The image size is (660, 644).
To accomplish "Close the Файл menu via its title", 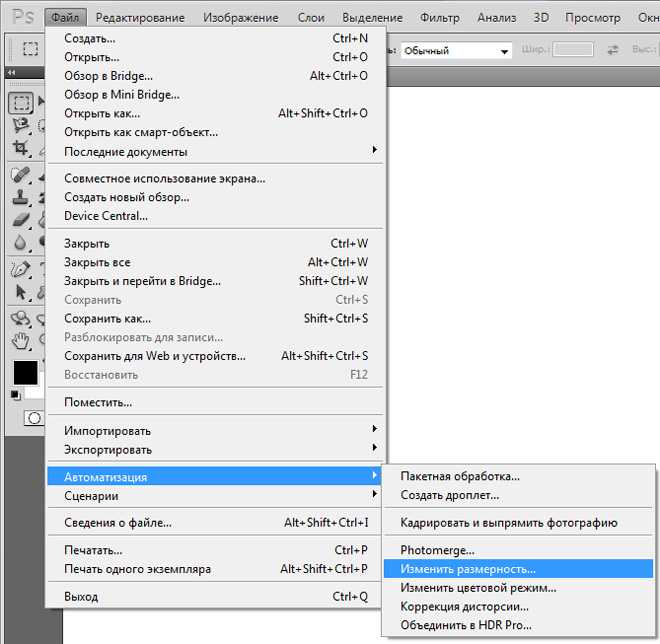I will pyautogui.click(x=65, y=18).
